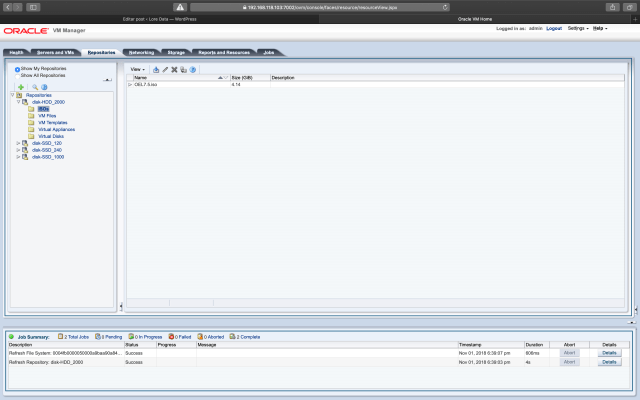
Task: Click the green plus create repository icon
Action: pyautogui.click(x=21, y=87)
